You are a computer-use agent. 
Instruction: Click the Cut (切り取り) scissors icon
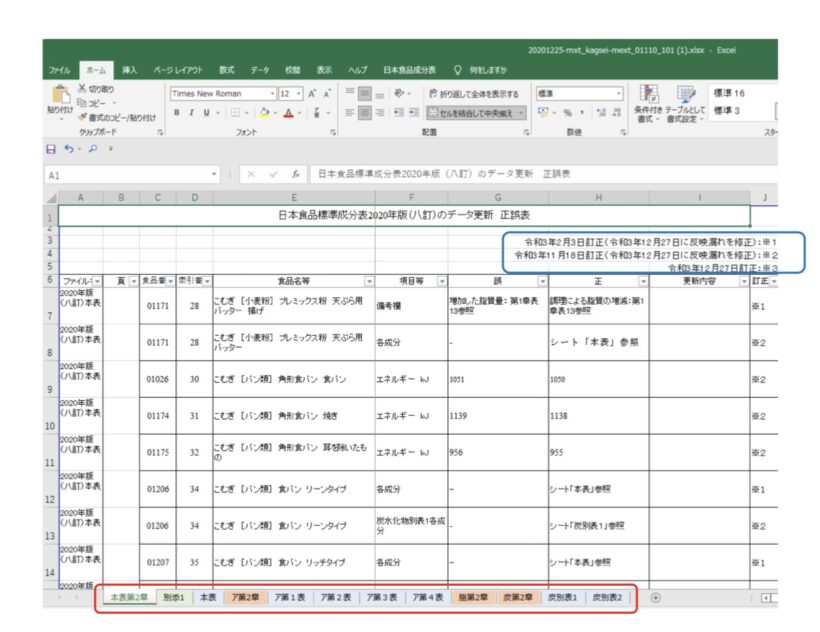click(82, 89)
